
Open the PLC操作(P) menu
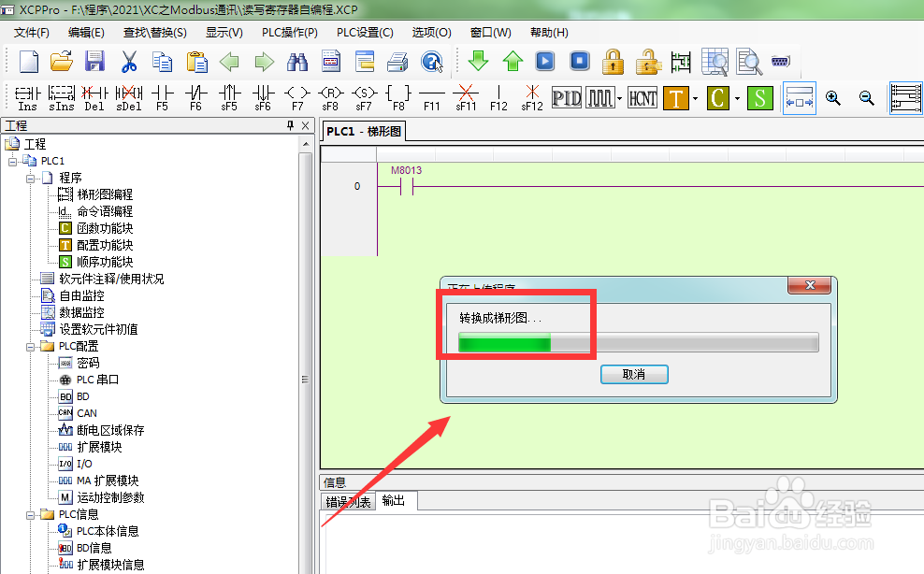pyautogui.click(x=289, y=33)
